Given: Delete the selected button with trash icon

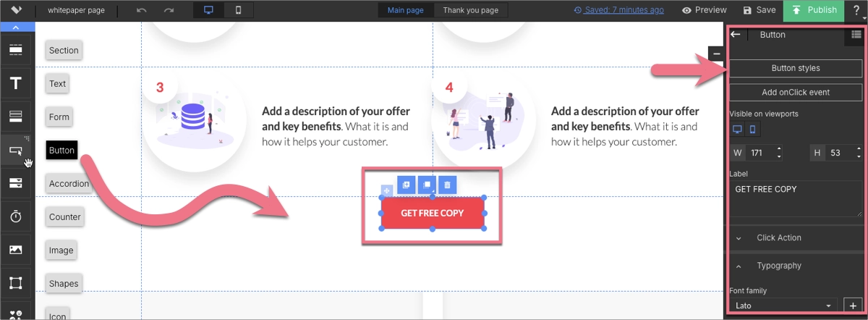Looking at the screenshot, I should [x=447, y=185].
